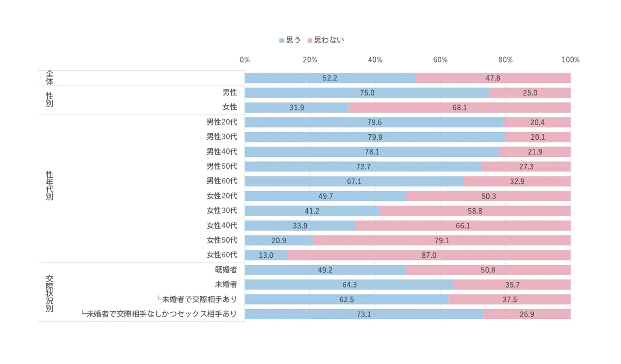This screenshot has height=364, width=621.
Task: Click the 男性50代 category label
Action: pos(222,166)
